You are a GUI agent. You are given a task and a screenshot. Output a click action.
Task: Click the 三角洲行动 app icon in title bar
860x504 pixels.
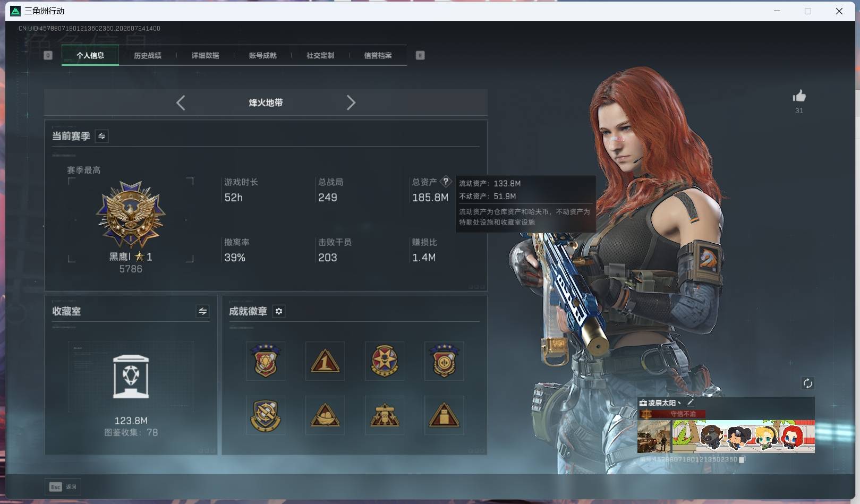[15, 11]
